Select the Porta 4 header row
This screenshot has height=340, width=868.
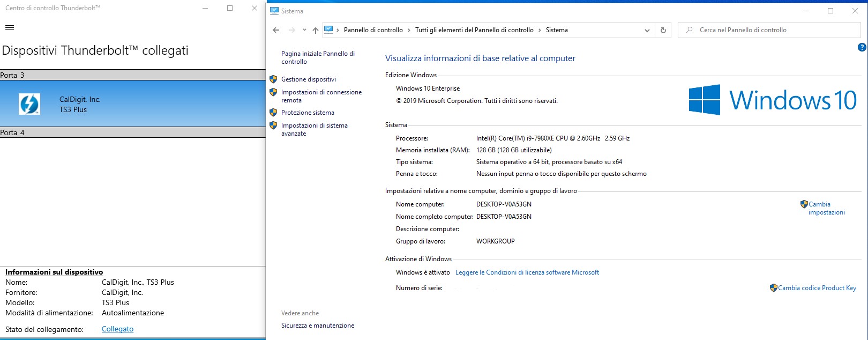coord(133,132)
